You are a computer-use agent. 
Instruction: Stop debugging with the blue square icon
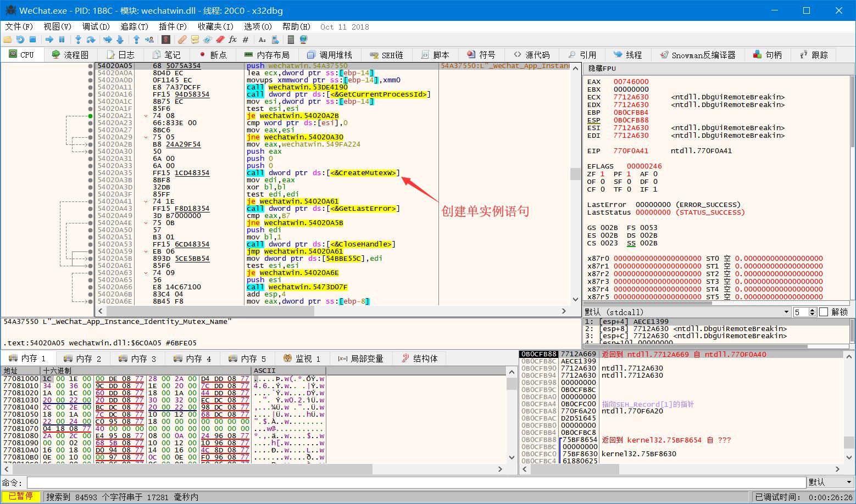[x=32, y=40]
